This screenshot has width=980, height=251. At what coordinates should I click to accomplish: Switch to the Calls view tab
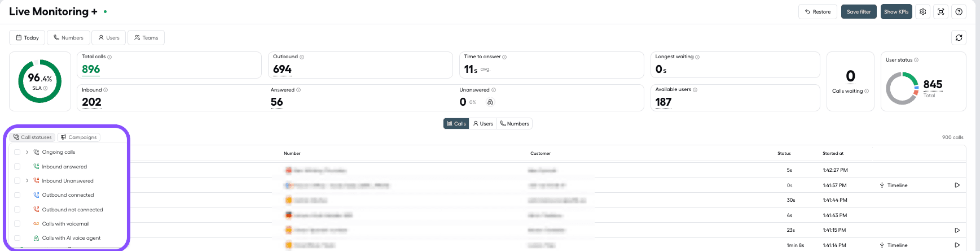click(456, 124)
